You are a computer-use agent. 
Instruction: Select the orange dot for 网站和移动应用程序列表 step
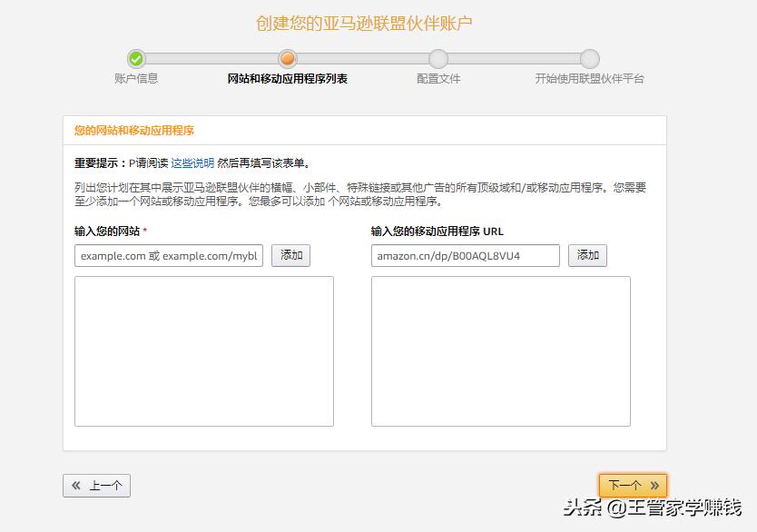click(x=287, y=60)
